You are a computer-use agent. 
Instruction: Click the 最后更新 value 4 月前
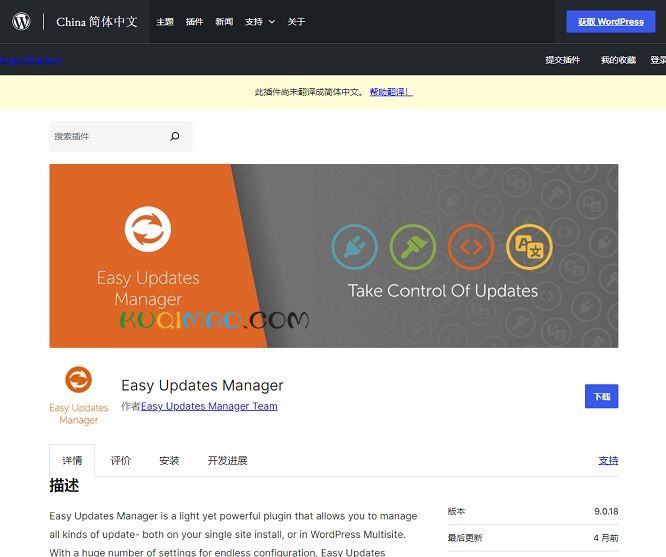tap(606, 538)
